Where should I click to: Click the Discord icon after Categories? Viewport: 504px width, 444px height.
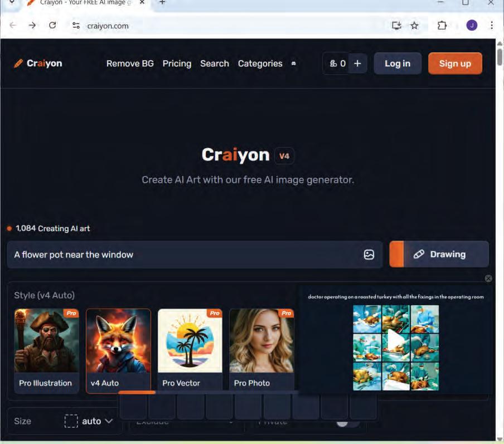coord(293,64)
